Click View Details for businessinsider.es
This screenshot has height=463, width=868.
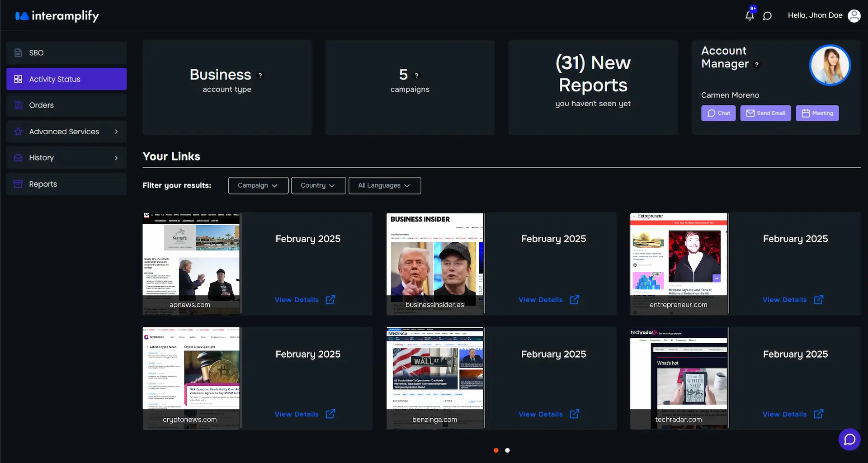(x=541, y=300)
